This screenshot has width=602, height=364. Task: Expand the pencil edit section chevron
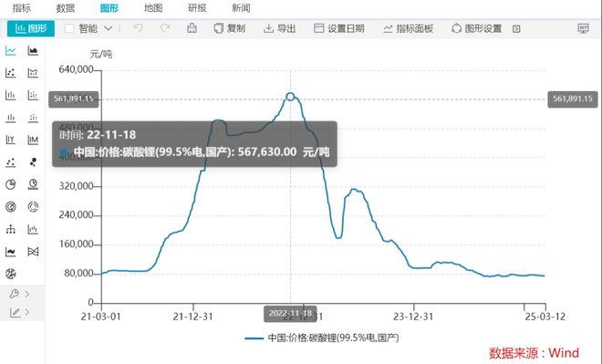[26, 312]
